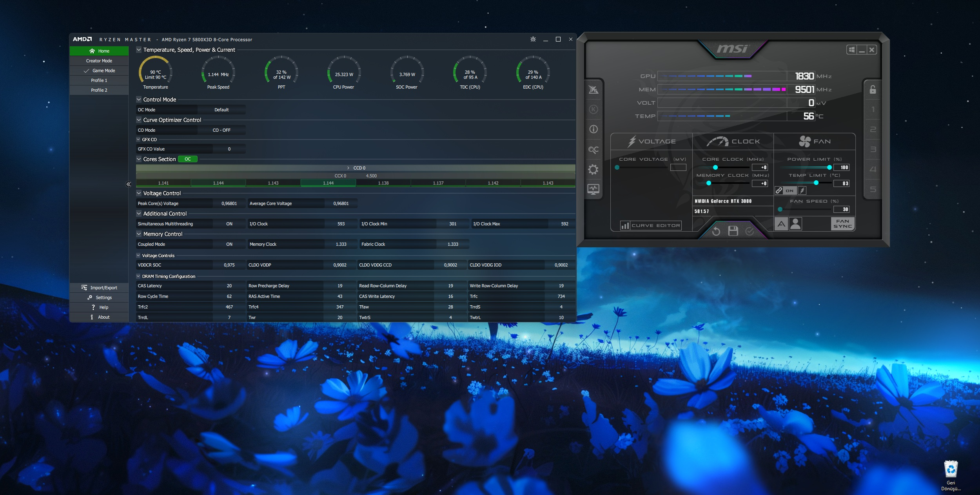Open MSI Afterburner OC Scanner
This screenshot has width=980, height=495.
click(593, 150)
